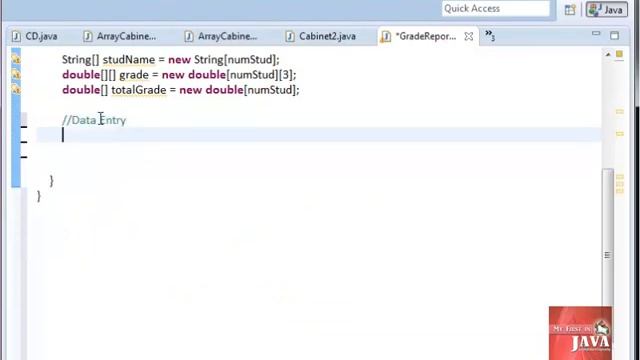Click the studName variable in code
The height and width of the screenshot is (360, 640).
tap(129, 60)
